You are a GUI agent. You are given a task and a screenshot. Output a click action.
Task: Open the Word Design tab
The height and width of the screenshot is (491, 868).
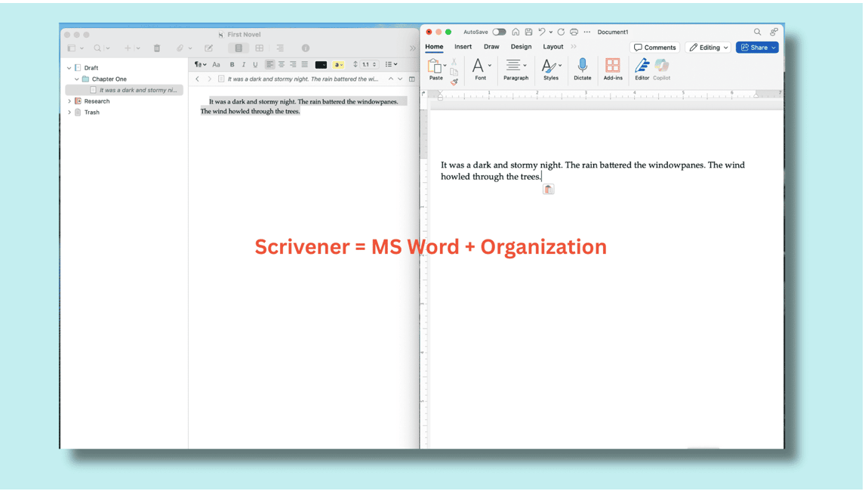521,47
